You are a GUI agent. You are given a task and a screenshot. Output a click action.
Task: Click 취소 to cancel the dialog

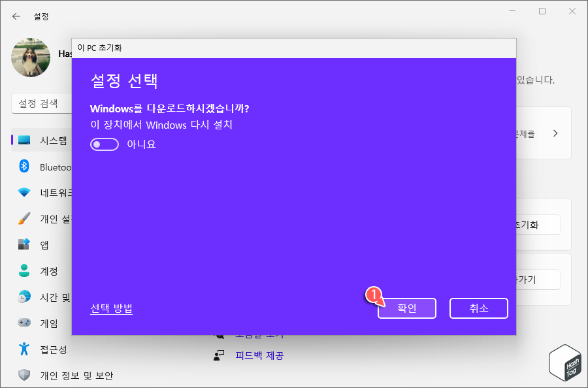click(x=478, y=308)
